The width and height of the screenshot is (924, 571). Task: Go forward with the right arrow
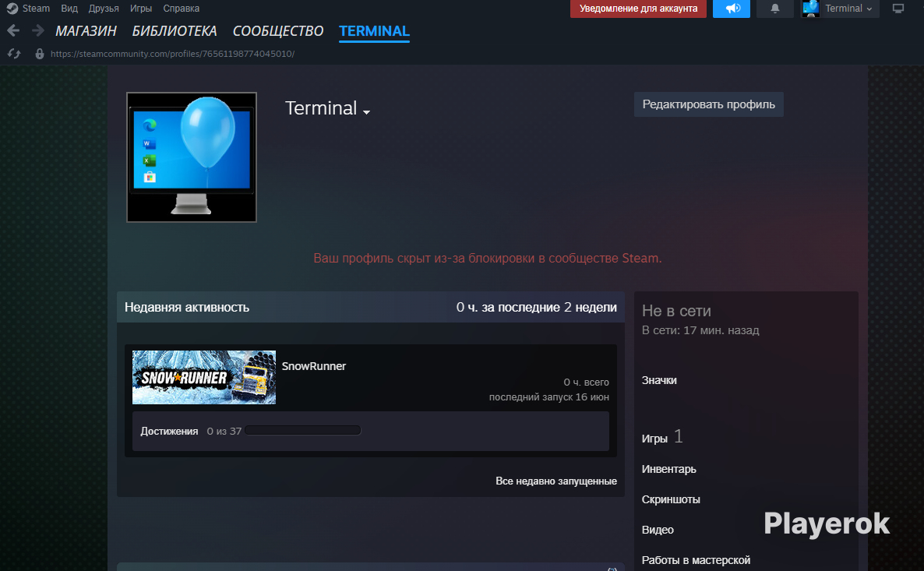click(x=37, y=30)
